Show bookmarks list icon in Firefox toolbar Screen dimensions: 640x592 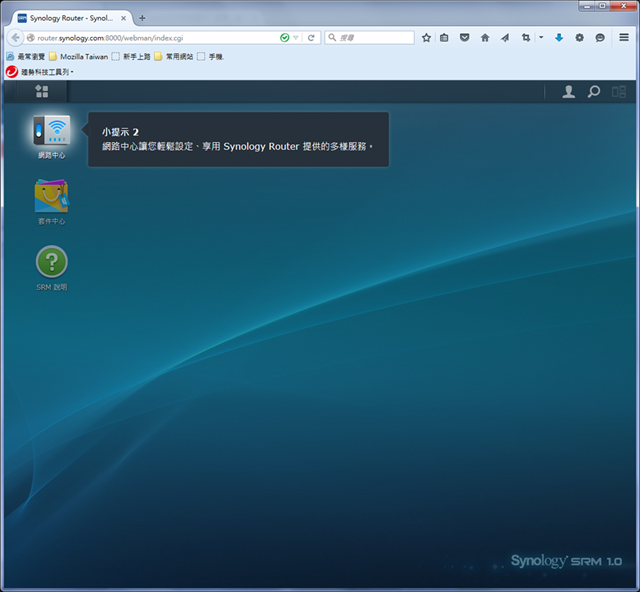[444, 38]
